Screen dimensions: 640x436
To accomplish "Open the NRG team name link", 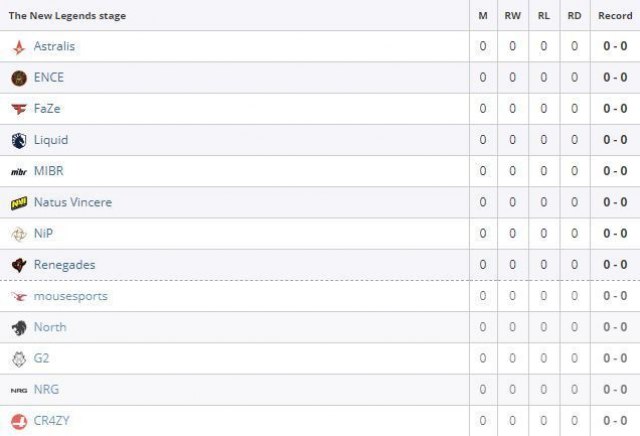I will [47, 390].
